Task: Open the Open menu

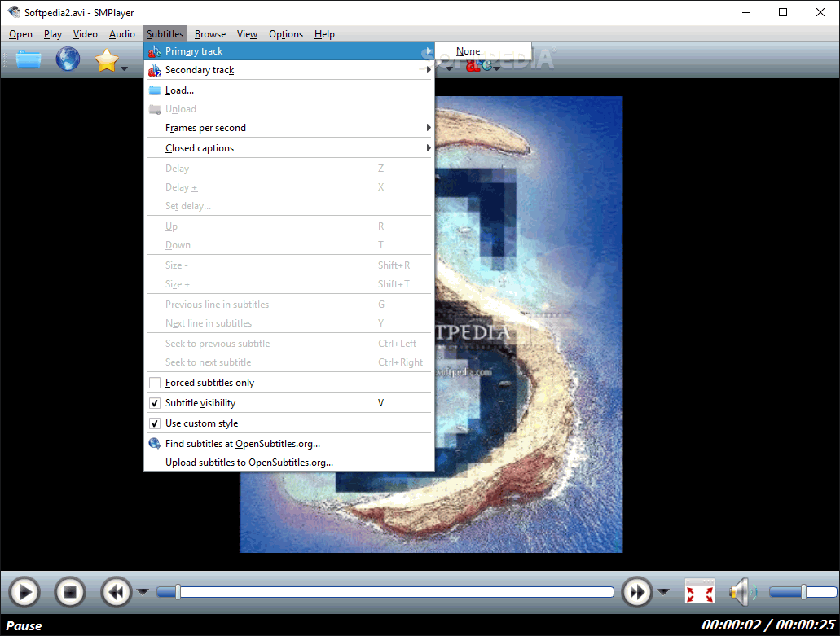Action: pos(20,34)
